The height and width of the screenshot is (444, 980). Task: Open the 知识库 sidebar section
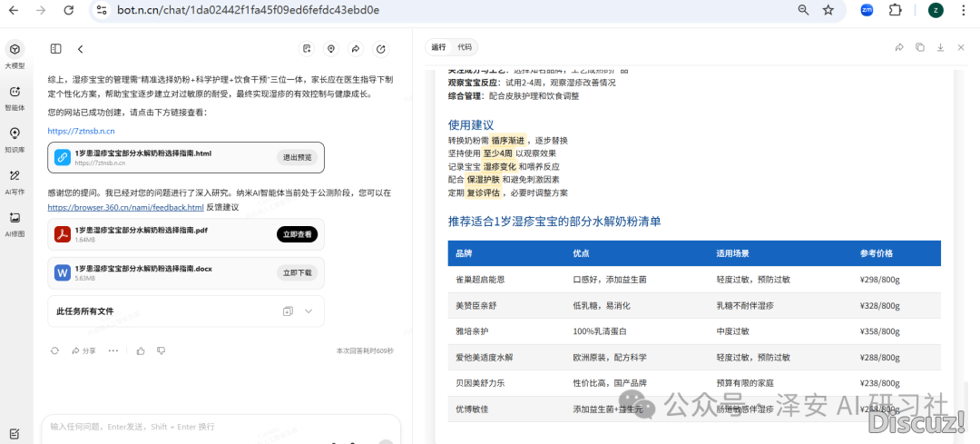click(x=15, y=139)
